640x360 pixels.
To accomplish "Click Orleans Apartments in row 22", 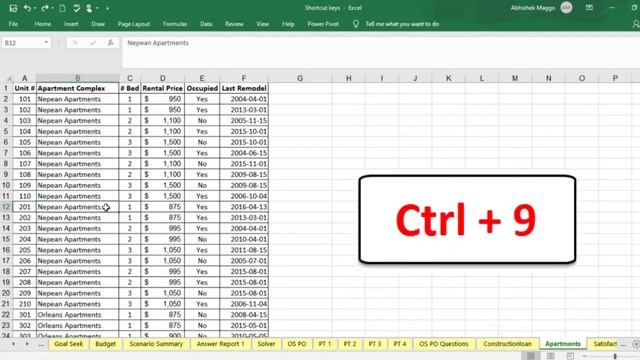I will click(x=78, y=315).
